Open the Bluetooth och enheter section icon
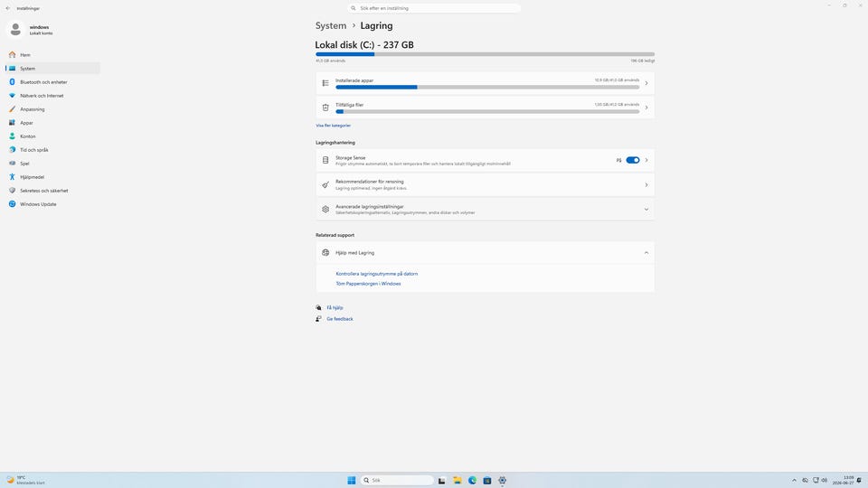Screen dimensions: 868x488 [12, 82]
